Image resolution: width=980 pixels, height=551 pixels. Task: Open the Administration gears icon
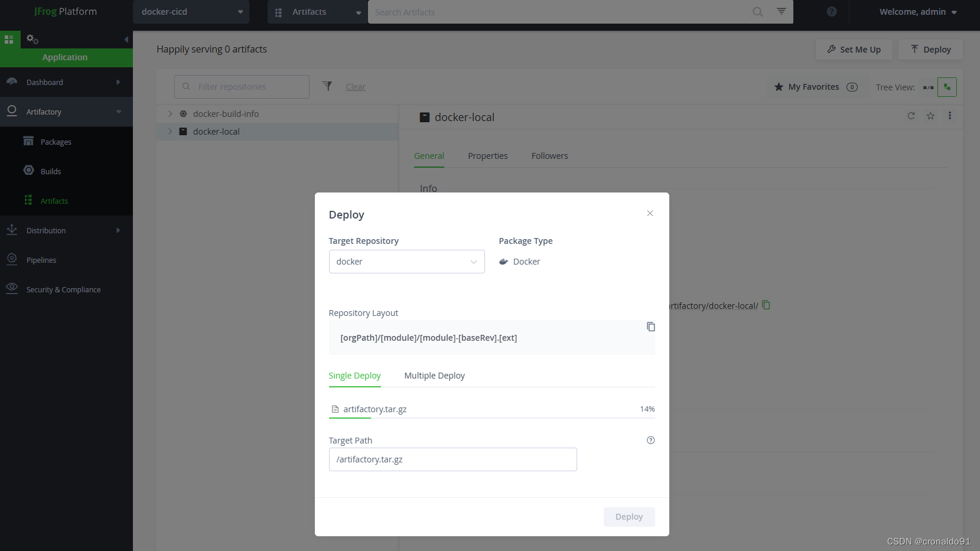[32, 40]
